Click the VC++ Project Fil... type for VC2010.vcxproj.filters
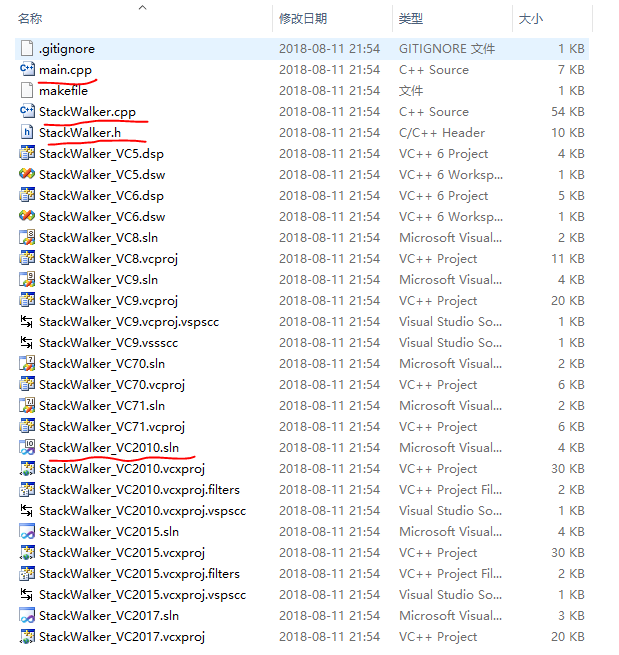The width and height of the screenshot is (619, 655). [x=450, y=490]
